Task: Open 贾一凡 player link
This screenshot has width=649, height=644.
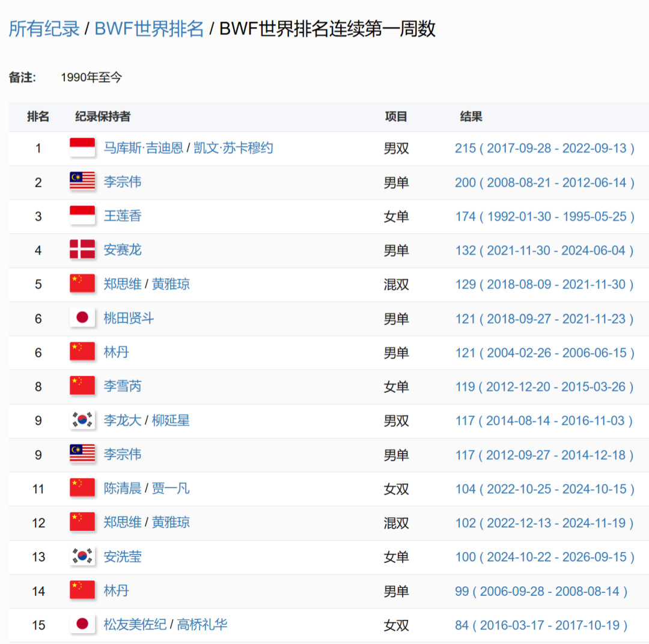Action: (171, 488)
